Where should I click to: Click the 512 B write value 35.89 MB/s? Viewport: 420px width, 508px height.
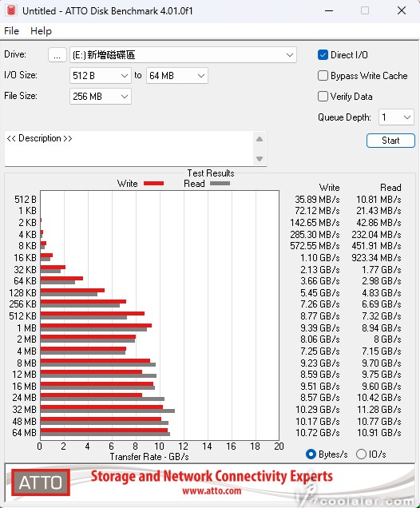coord(317,200)
